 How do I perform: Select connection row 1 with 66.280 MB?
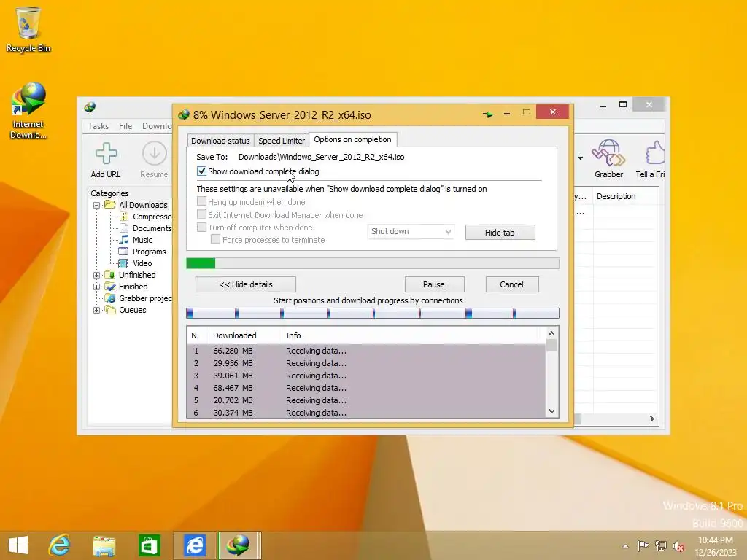[366, 351]
